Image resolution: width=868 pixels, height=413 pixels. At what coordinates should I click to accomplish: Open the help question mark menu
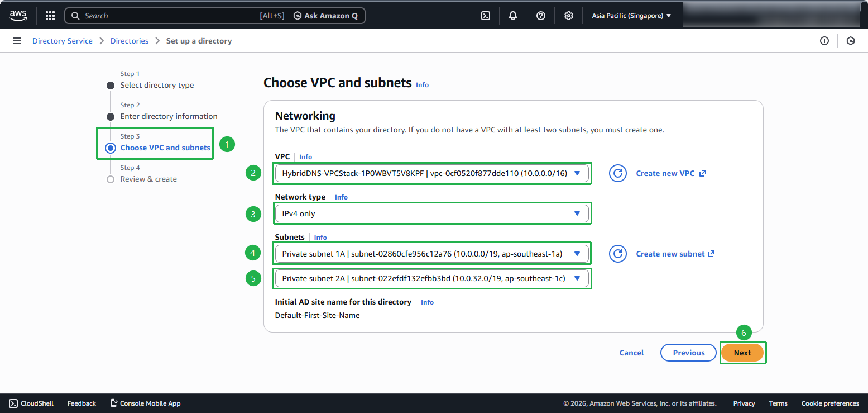(540, 16)
